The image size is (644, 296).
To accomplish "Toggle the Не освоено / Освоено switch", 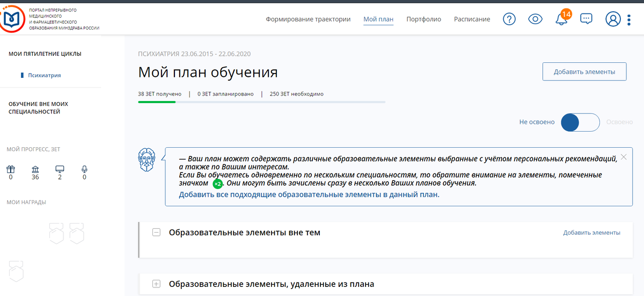I will (580, 122).
